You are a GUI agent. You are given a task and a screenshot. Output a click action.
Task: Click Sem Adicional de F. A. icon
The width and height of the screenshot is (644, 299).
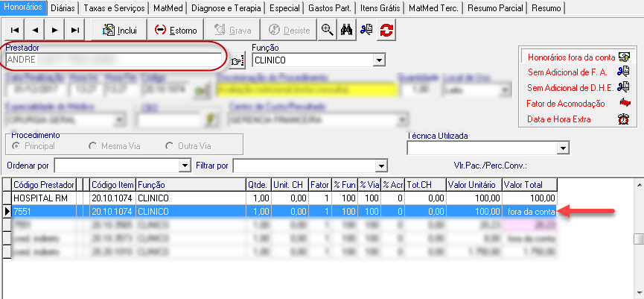click(x=623, y=72)
